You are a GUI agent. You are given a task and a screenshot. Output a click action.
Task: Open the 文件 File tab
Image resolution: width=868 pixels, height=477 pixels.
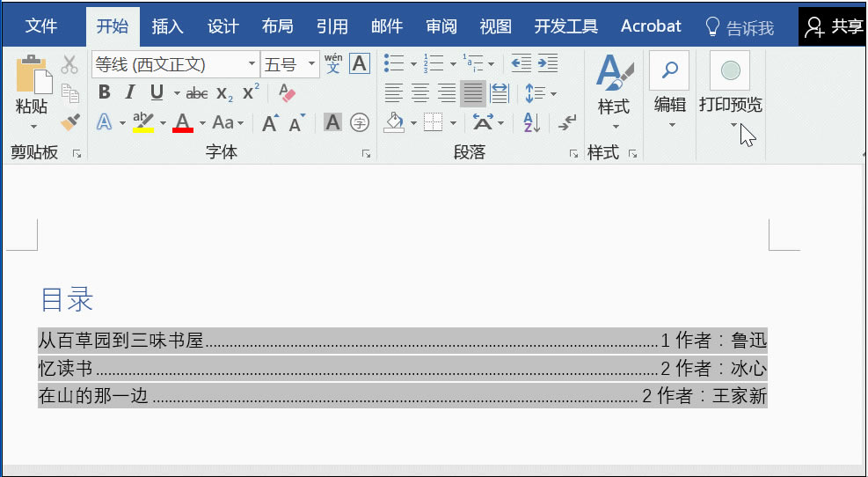tap(41, 26)
